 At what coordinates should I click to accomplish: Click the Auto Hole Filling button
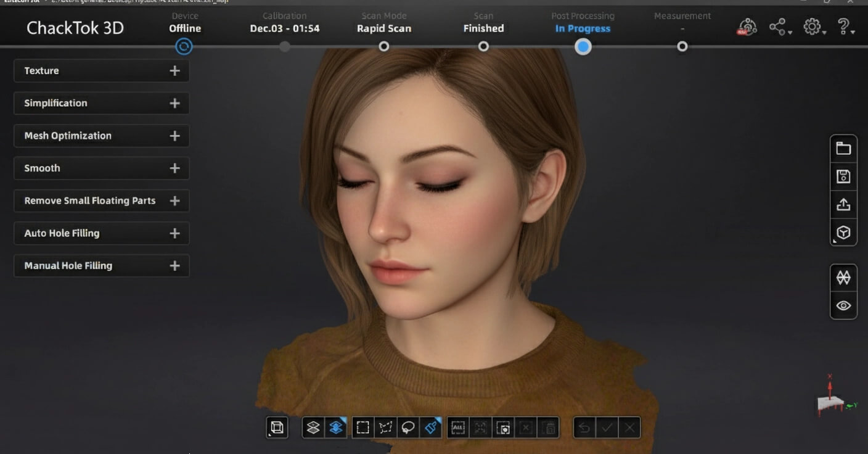tap(101, 233)
